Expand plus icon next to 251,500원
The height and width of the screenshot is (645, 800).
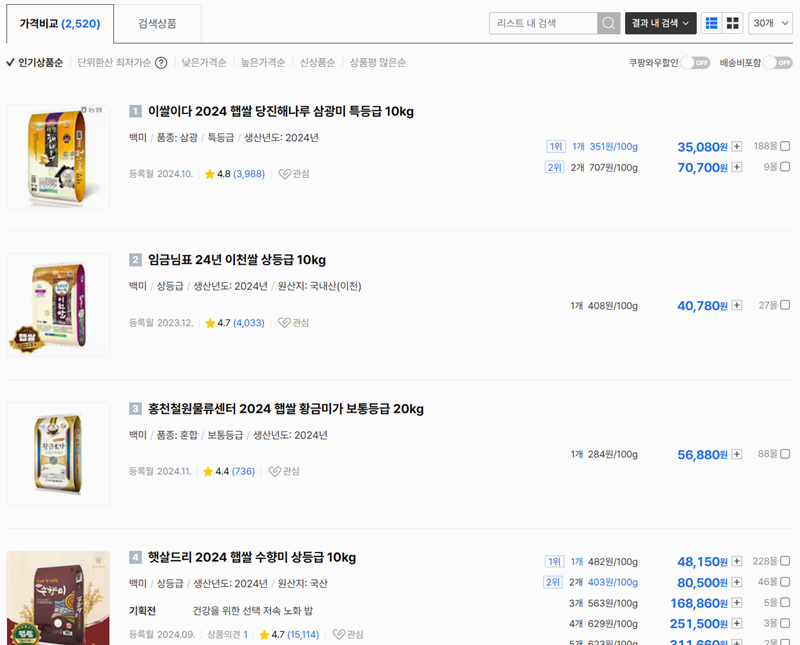click(737, 623)
